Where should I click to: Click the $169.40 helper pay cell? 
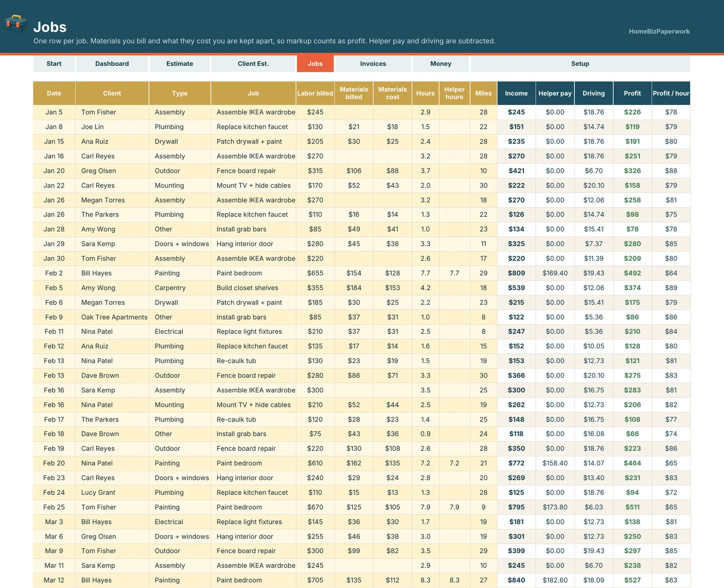point(555,273)
